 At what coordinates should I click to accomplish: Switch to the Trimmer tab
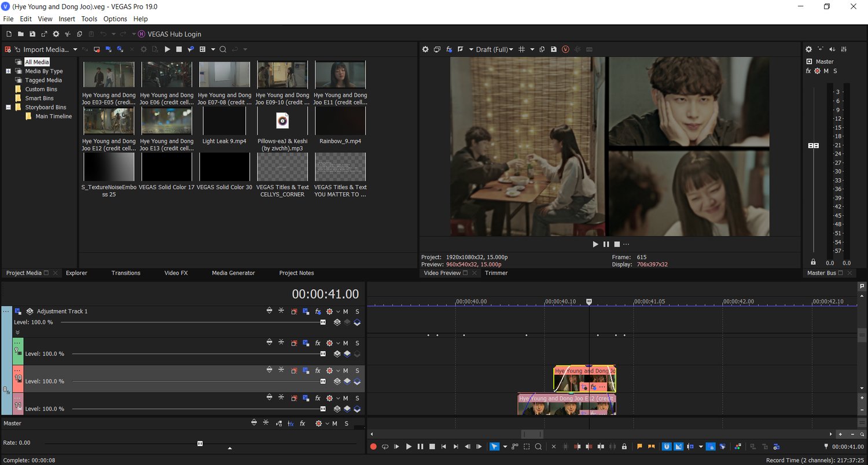(x=496, y=273)
